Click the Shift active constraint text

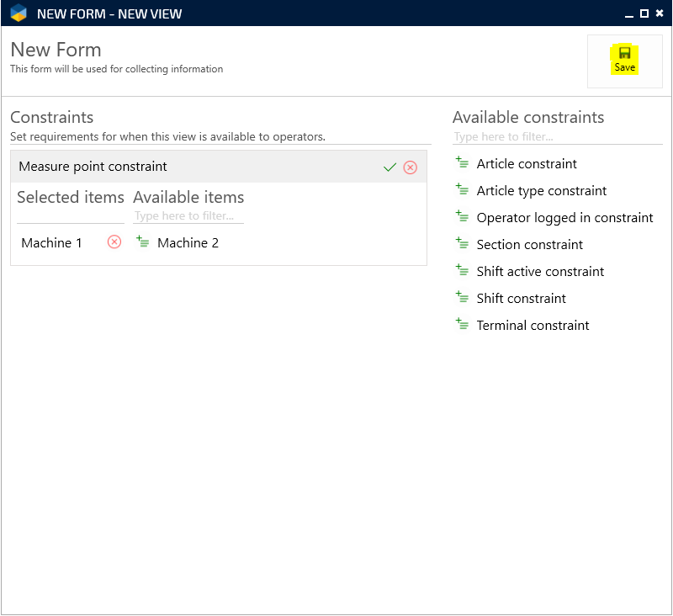point(540,272)
